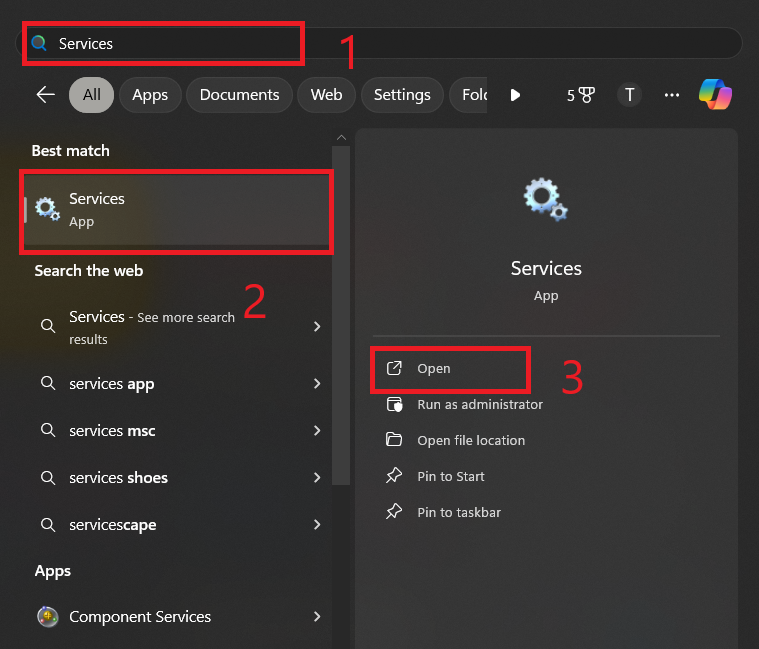Expand the Component Services chevron
The height and width of the screenshot is (649, 759).
(x=317, y=617)
